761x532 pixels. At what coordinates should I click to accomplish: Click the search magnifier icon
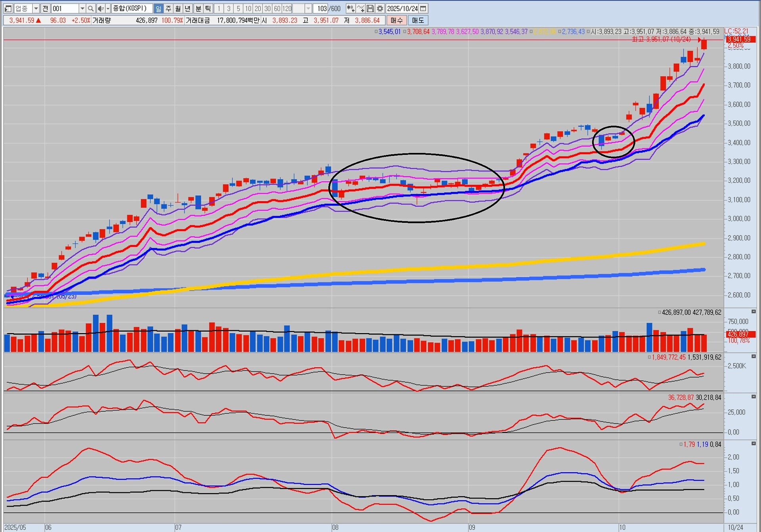[91, 8]
